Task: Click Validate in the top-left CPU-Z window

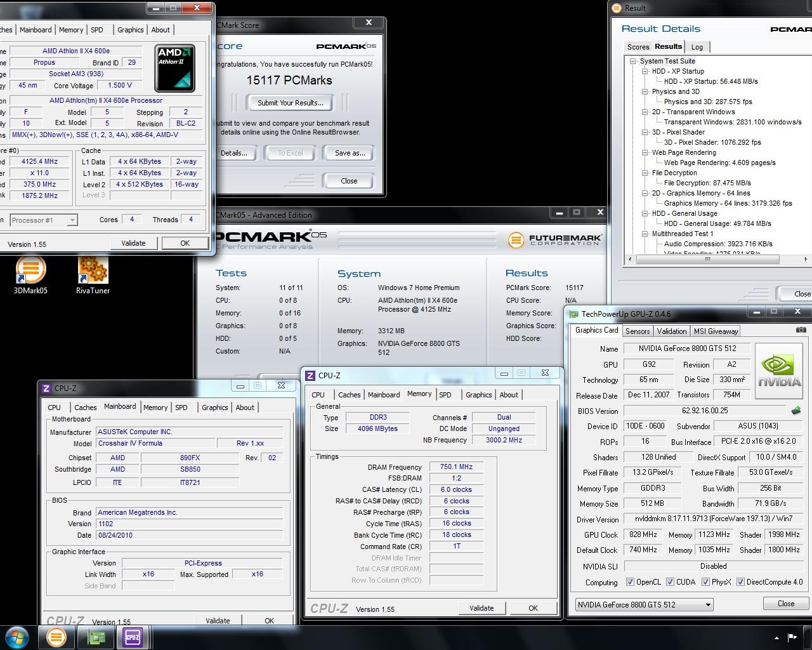Action: pyautogui.click(x=133, y=243)
